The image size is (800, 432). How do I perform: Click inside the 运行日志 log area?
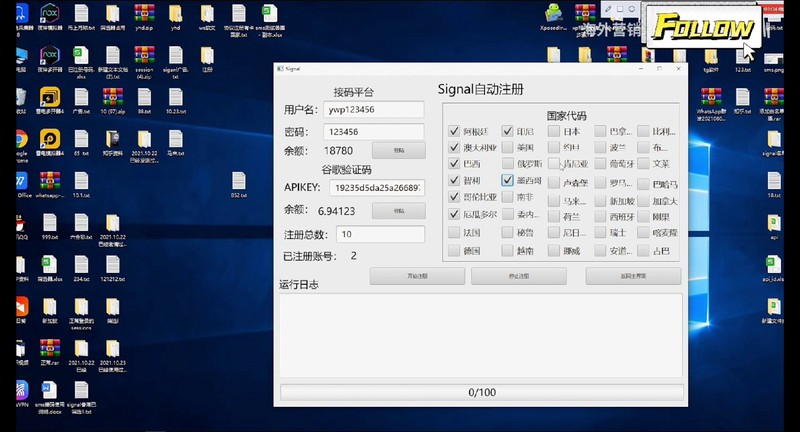[x=481, y=335]
